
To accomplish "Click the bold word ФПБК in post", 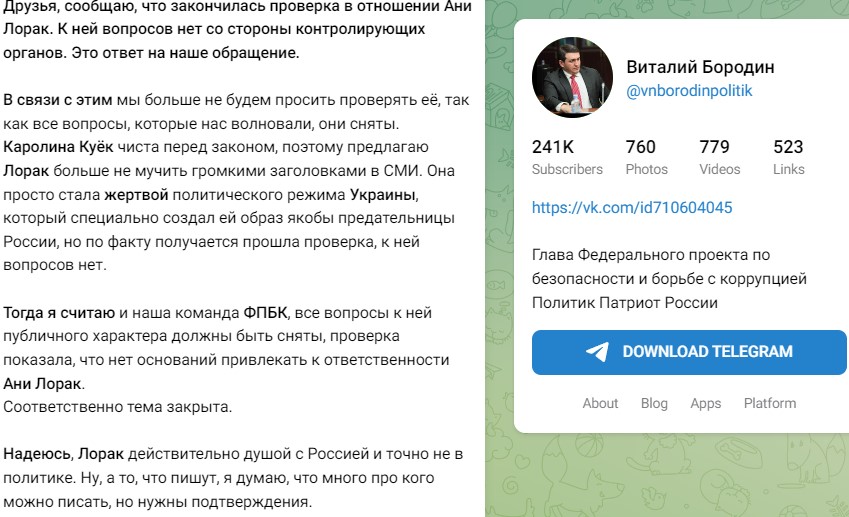I will [265, 312].
